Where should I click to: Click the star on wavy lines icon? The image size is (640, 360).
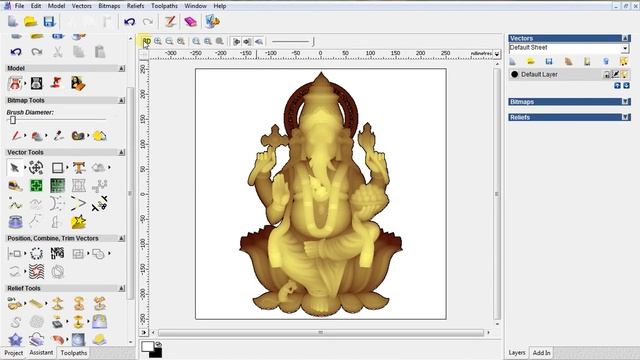pyautogui.click(x=36, y=271)
